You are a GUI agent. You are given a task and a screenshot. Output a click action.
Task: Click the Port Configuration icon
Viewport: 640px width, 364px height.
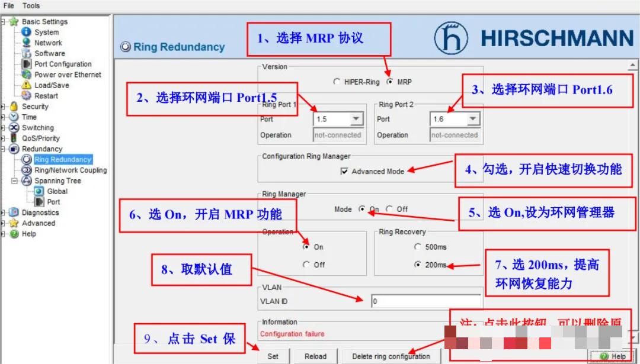(x=27, y=63)
